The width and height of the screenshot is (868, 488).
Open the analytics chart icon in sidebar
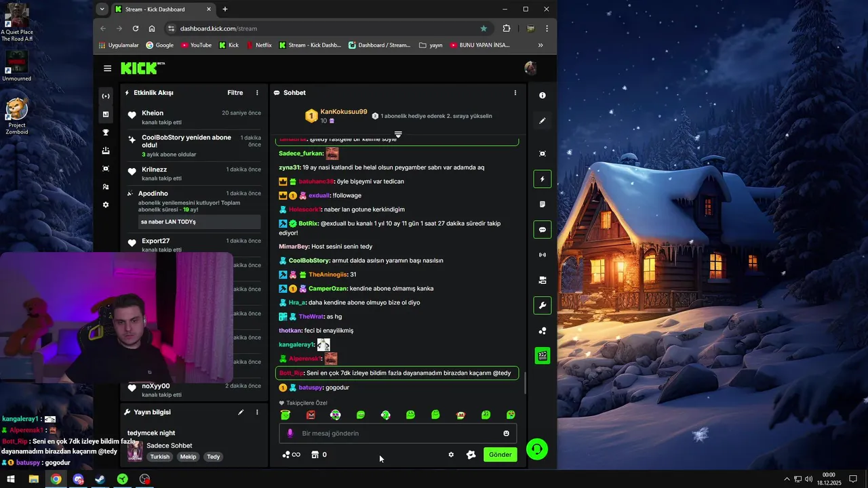[x=106, y=115]
